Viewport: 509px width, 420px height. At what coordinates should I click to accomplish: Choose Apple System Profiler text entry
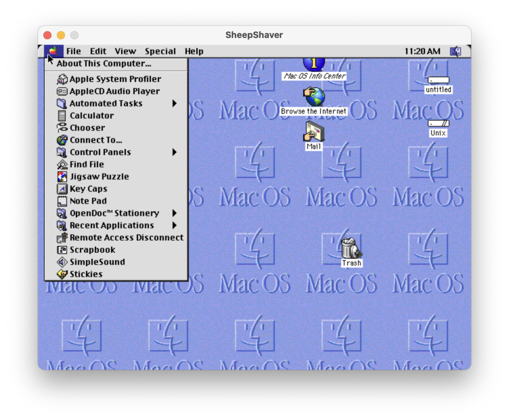coord(115,79)
